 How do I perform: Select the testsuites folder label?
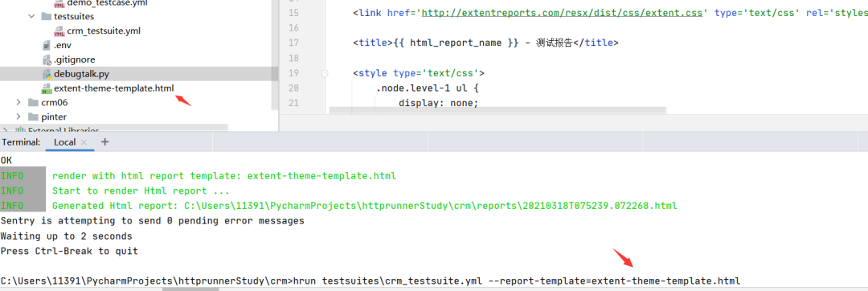(x=74, y=17)
